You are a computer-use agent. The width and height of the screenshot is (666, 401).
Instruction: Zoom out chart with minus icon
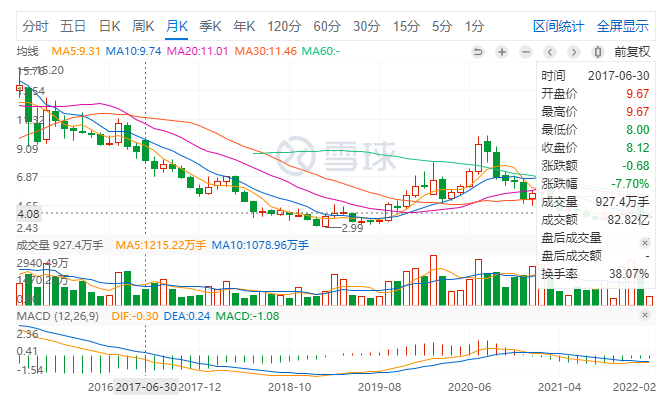coord(526,52)
